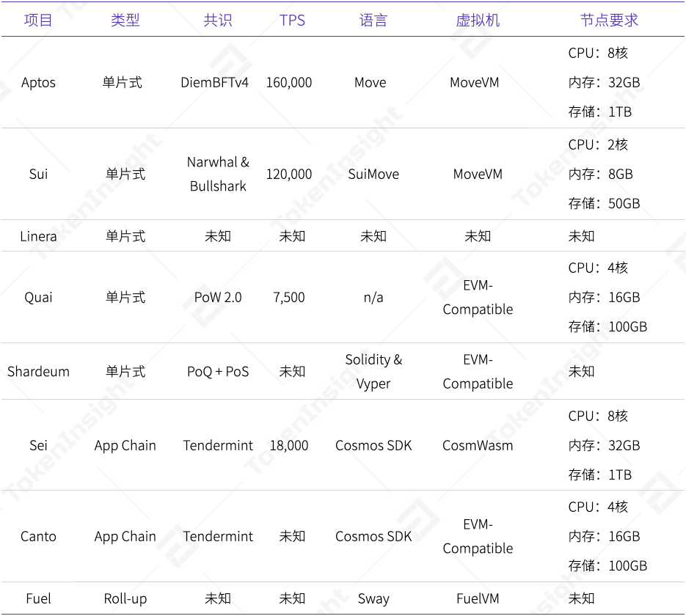Select the Fuel project name cell

[38, 598]
